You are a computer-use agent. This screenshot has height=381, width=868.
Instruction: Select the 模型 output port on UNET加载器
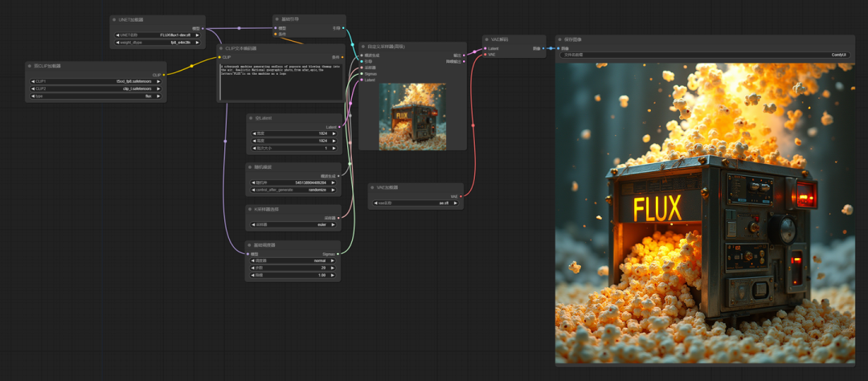pos(203,28)
